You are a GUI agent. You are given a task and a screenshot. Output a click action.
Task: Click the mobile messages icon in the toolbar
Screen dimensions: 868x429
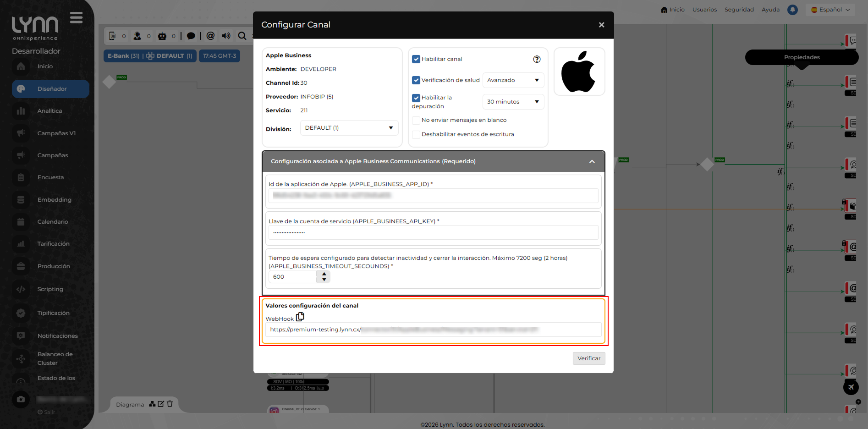tap(112, 36)
